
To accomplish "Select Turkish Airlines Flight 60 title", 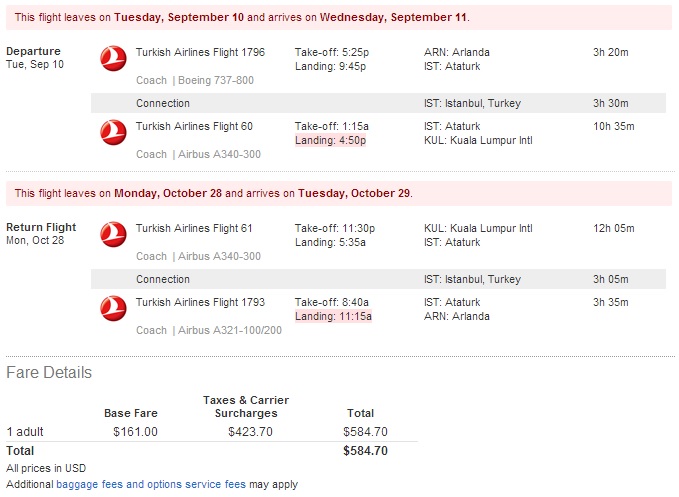I will pyautogui.click(x=194, y=126).
